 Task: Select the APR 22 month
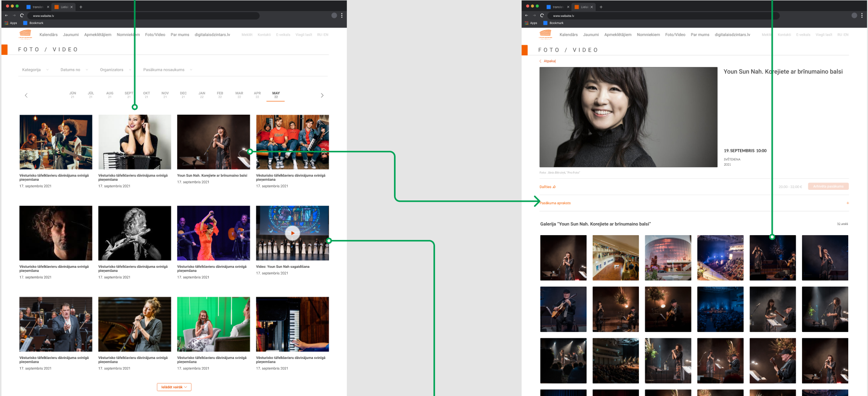pyautogui.click(x=257, y=95)
